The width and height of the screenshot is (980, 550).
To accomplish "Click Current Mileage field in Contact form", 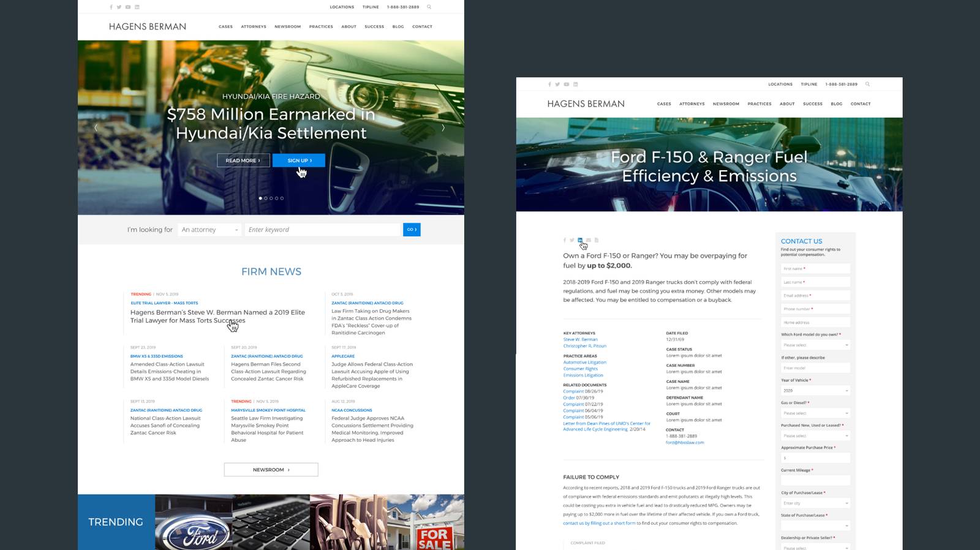I will coord(815,481).
